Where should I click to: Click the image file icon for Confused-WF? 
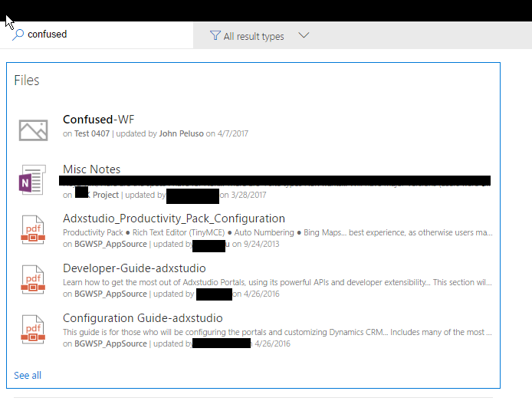tap(33, 130)
